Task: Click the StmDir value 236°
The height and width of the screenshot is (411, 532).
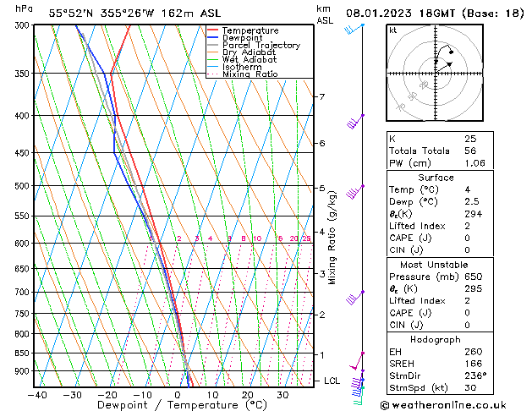Action: click(475, 376)
